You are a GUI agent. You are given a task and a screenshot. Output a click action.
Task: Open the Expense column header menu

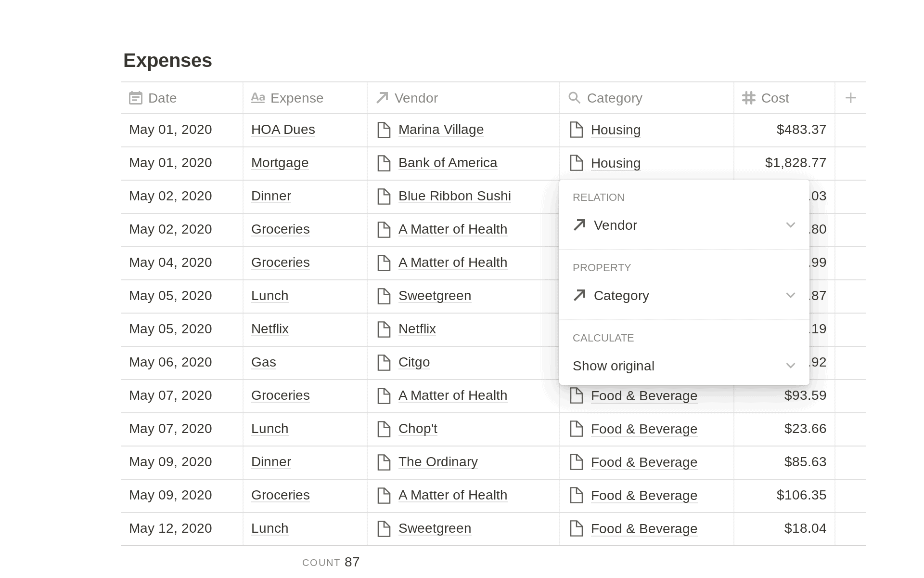point(296,98)
